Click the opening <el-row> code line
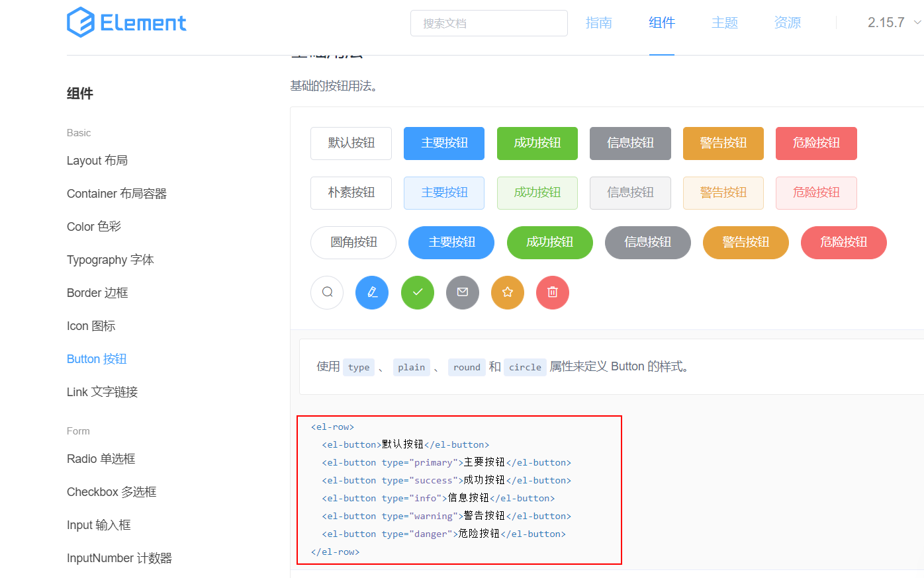The width and height of the screenshot is (924, 578). (333, 427)
